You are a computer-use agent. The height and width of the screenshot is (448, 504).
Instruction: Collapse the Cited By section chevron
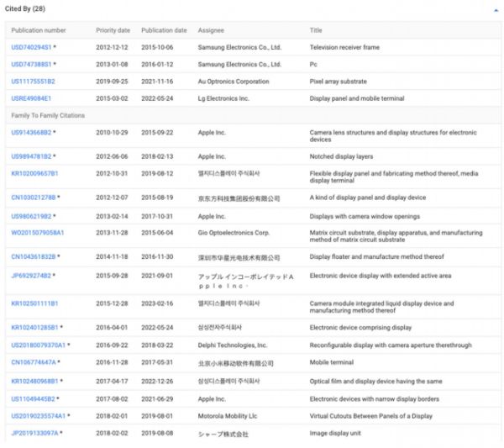[494, 8]
